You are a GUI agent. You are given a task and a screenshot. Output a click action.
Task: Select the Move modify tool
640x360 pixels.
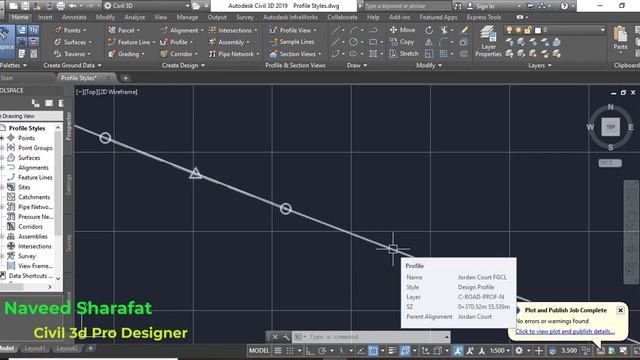(402, 30)
